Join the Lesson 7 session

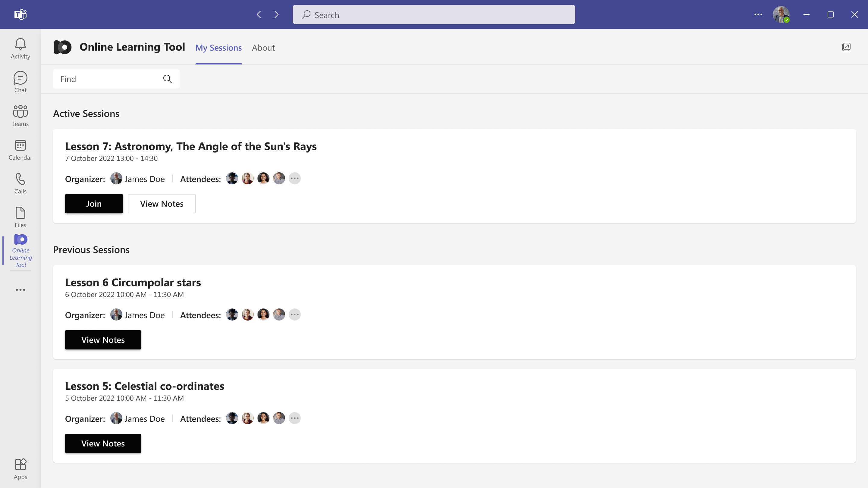pos(94,204)
